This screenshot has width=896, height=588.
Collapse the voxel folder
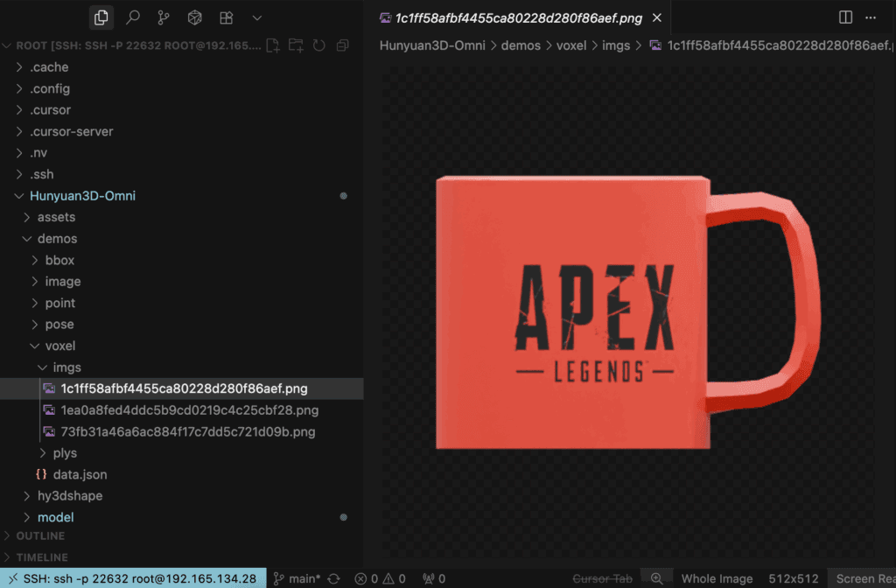point(60,346)
